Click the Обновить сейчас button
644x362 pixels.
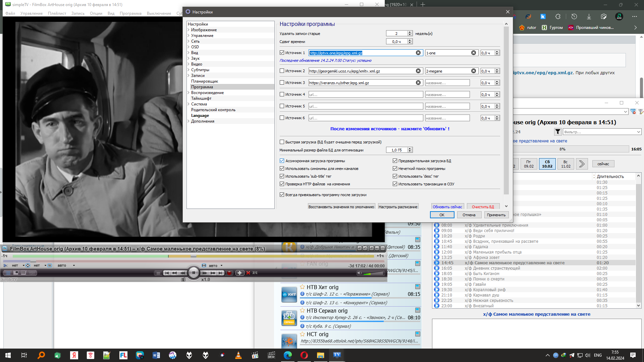[447, 207]
